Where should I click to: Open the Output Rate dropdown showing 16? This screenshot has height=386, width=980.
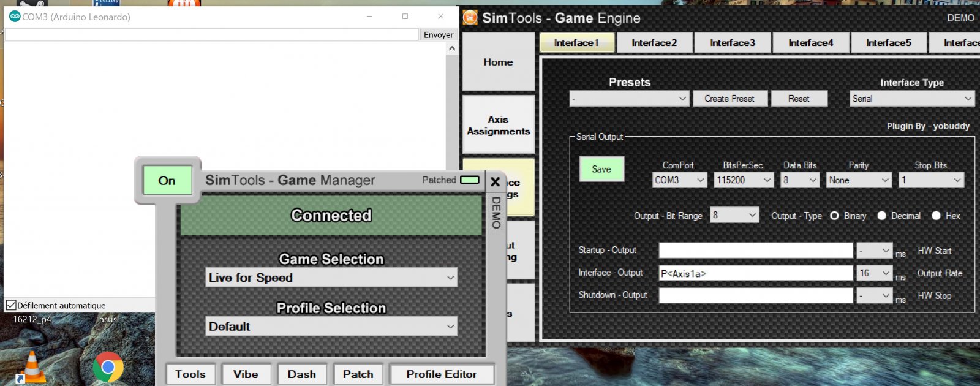point(874,273)
